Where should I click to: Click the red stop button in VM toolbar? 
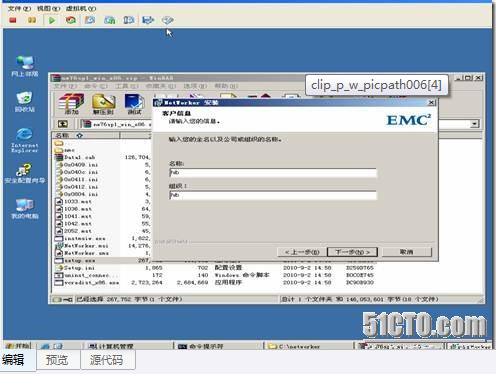click(13, 21)
